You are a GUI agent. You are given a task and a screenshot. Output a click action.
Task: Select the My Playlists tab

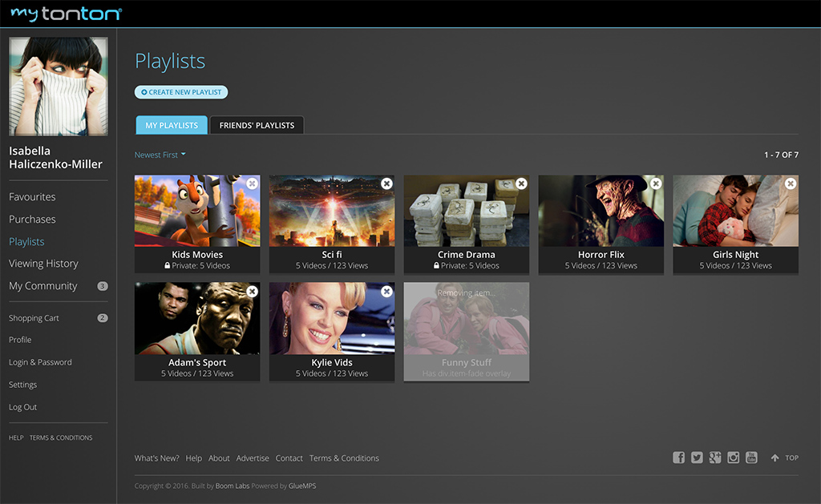point(172,126)
